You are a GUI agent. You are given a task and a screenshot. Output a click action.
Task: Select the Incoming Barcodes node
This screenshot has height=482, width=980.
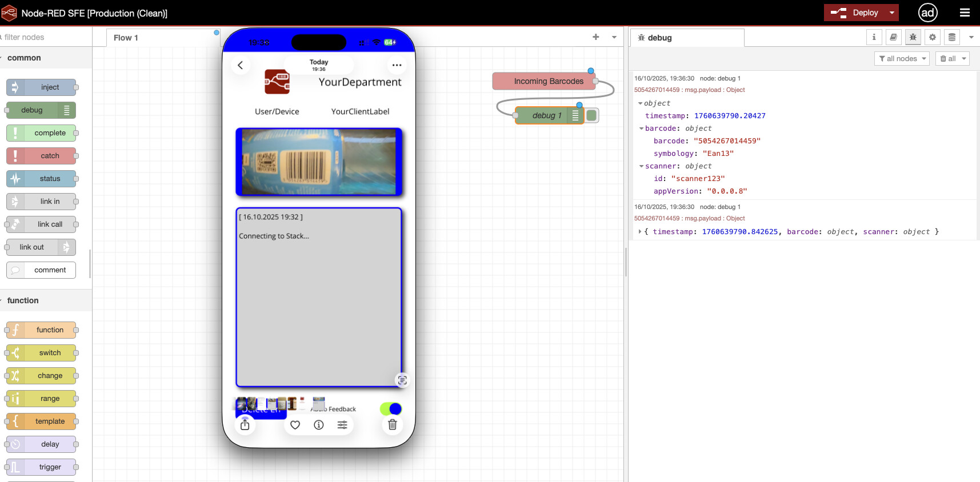[x=544, y=81]
